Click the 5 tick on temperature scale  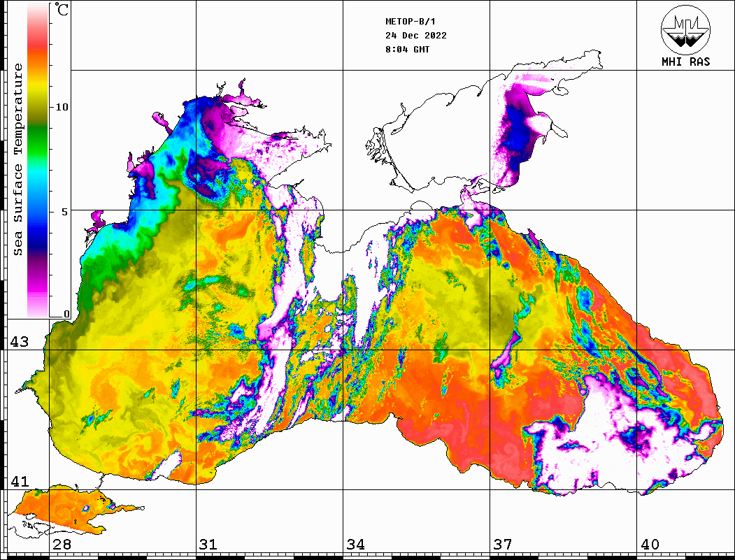point(63,212)
